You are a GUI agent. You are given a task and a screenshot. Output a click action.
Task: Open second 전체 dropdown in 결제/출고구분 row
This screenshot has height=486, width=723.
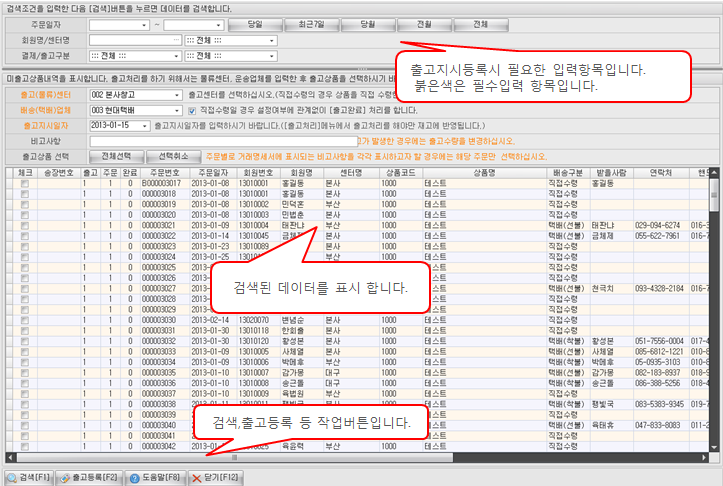(x=272, y=56)
